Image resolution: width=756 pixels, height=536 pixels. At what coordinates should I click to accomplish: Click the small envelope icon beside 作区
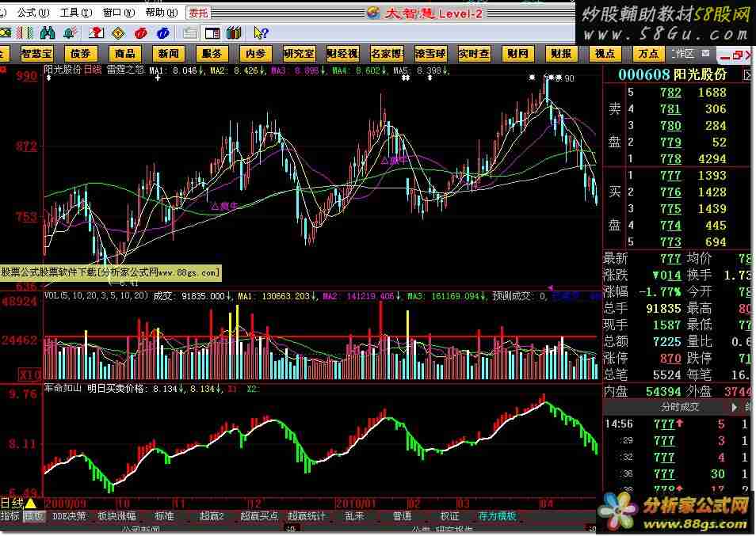pyautogui.click(x=705, y=53)
